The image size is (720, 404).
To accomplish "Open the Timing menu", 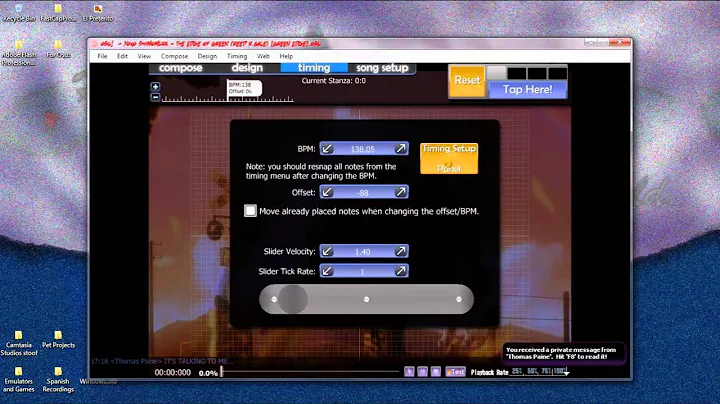I will pyautogui.click(x=237, y=56).
